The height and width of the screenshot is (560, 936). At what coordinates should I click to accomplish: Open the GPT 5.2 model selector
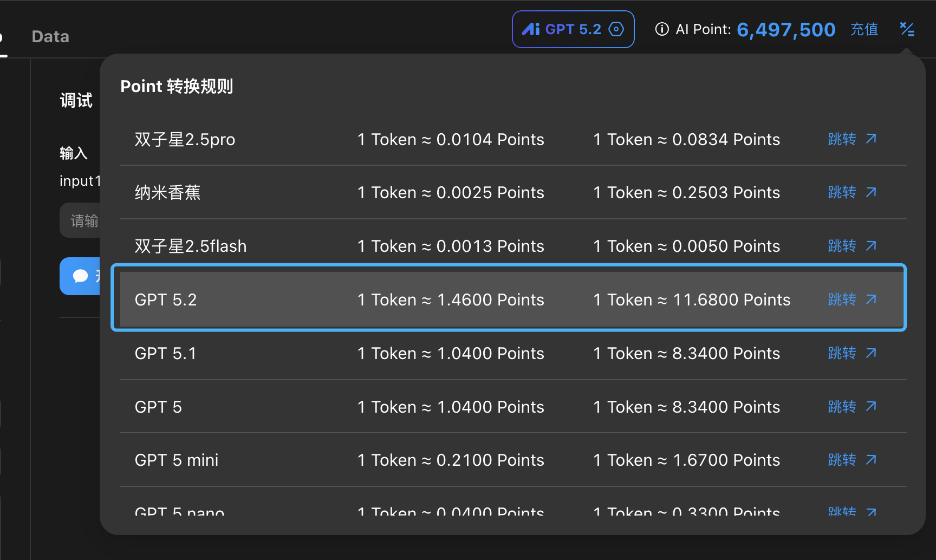coord(573,29)
